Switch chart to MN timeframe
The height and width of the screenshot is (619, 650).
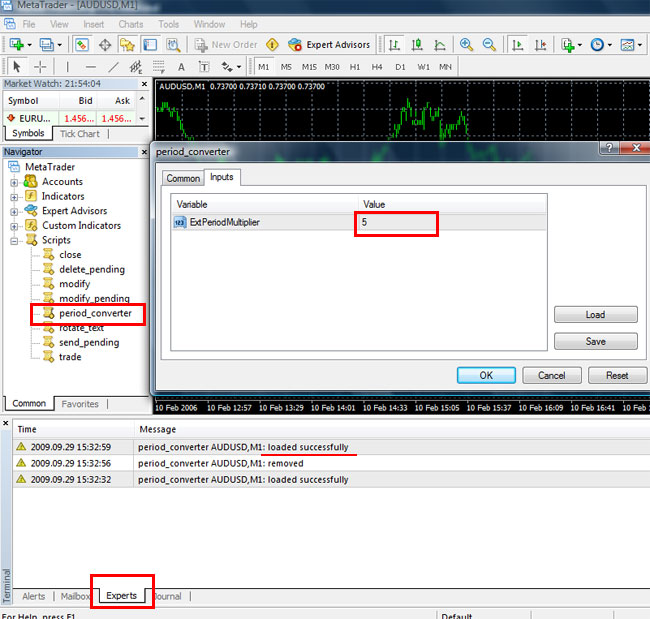point(445,67)
